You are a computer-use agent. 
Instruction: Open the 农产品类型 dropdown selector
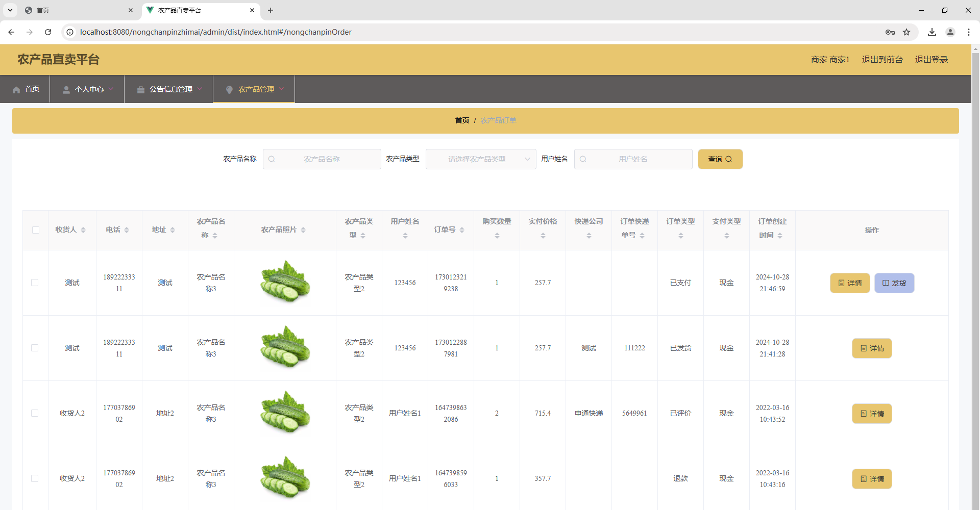click(481, 159)
